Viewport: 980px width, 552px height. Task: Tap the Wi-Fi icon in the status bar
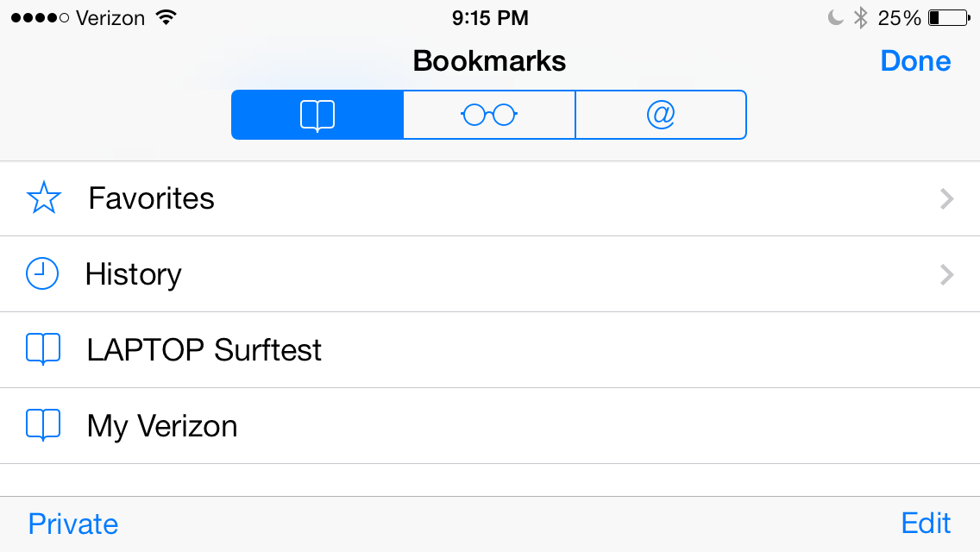tap(165, 16)
